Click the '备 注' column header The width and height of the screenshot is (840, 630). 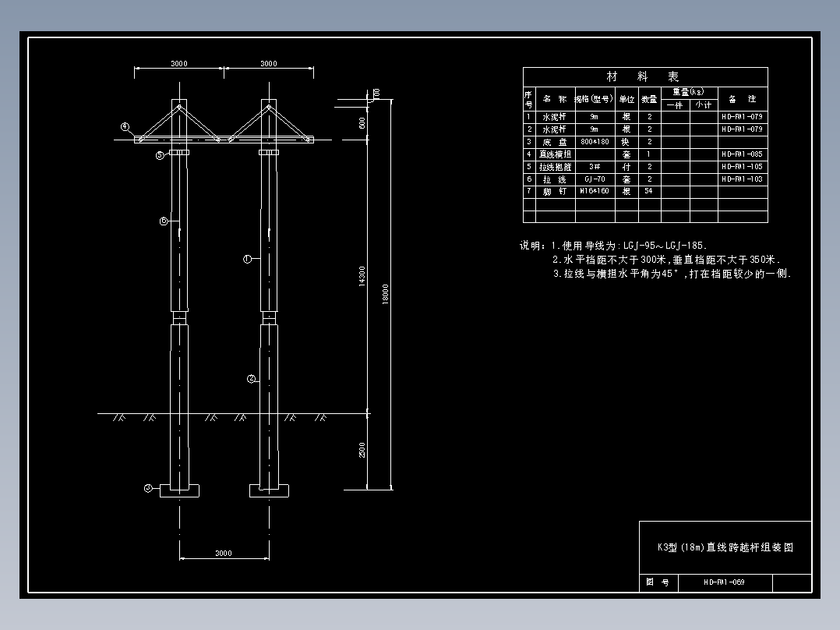[742, 99]
